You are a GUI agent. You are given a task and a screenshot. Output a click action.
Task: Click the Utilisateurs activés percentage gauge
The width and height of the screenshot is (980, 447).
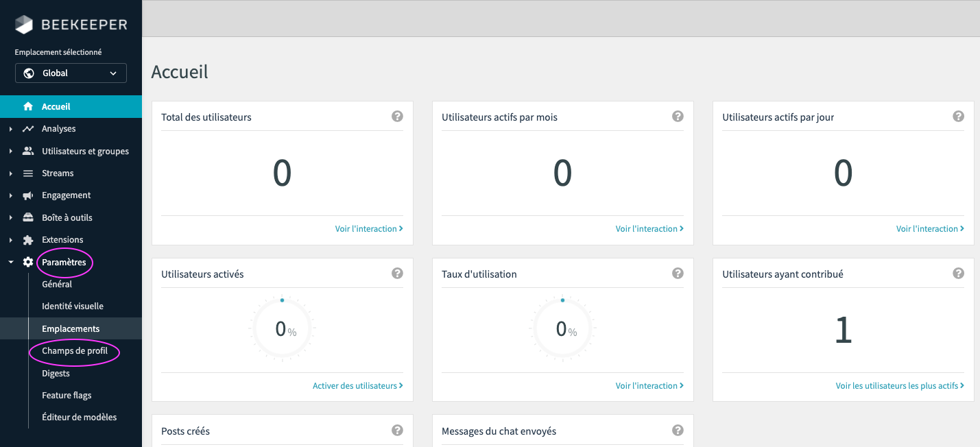click(282, 328)
